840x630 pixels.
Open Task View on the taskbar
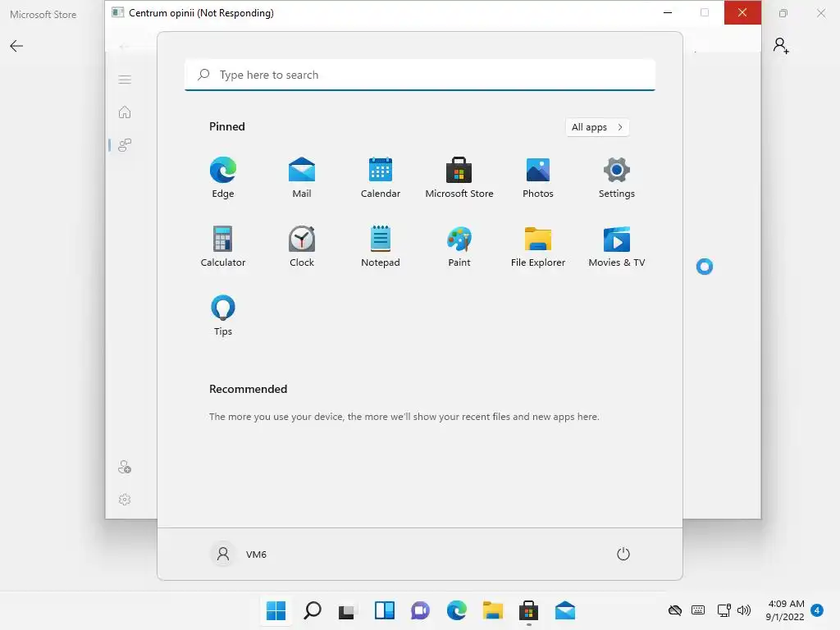348,610
